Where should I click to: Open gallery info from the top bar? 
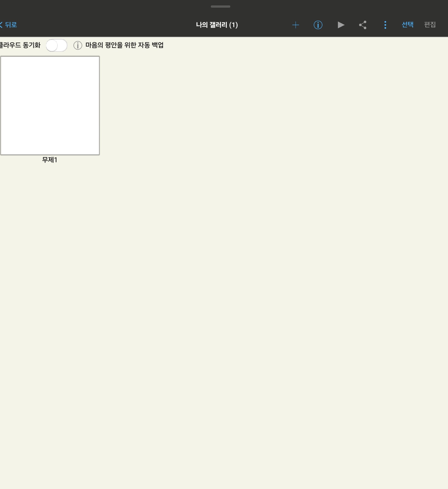pos(318,25)
